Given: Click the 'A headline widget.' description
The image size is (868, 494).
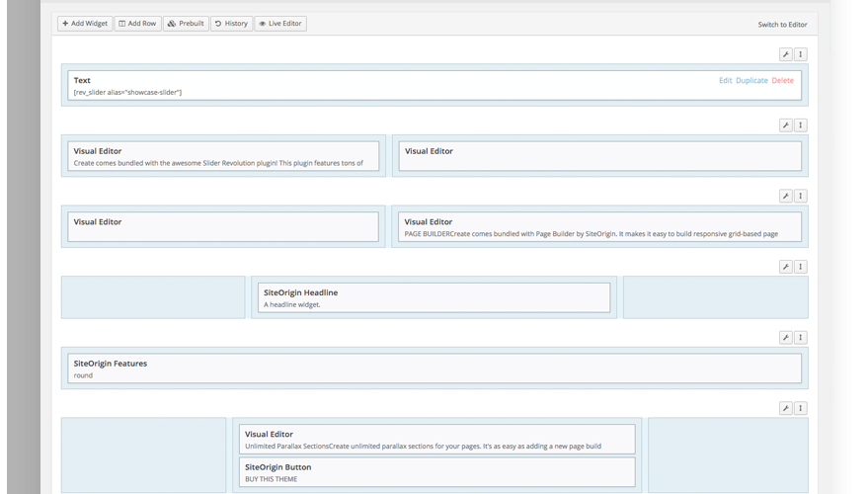Looking at the screenshot, I should point(291,304).
